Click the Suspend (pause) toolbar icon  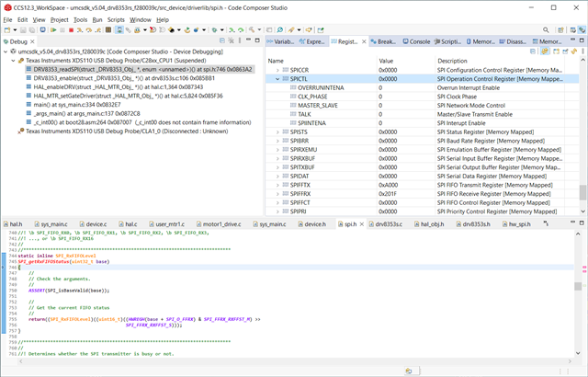62,30
